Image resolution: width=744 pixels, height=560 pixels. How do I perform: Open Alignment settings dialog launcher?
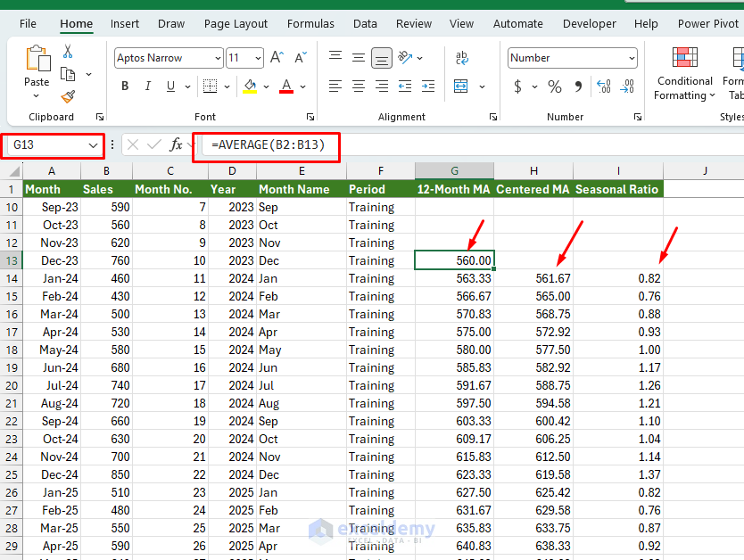493,117
